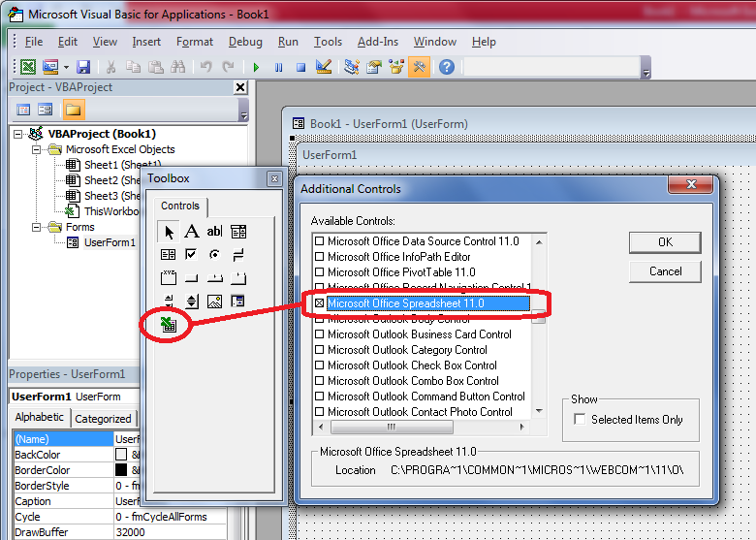
Task: Click the Reset stop icon
Action: click(x=300, y=67)
